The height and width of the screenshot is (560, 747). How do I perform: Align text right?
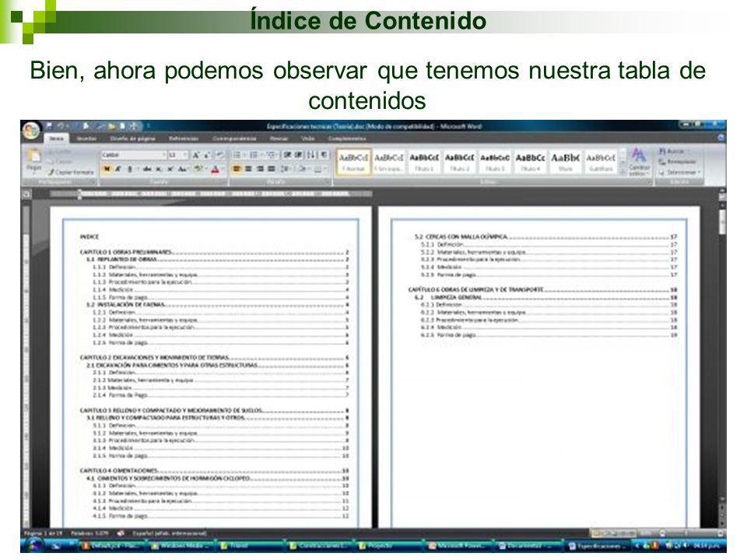coord(260,169)
